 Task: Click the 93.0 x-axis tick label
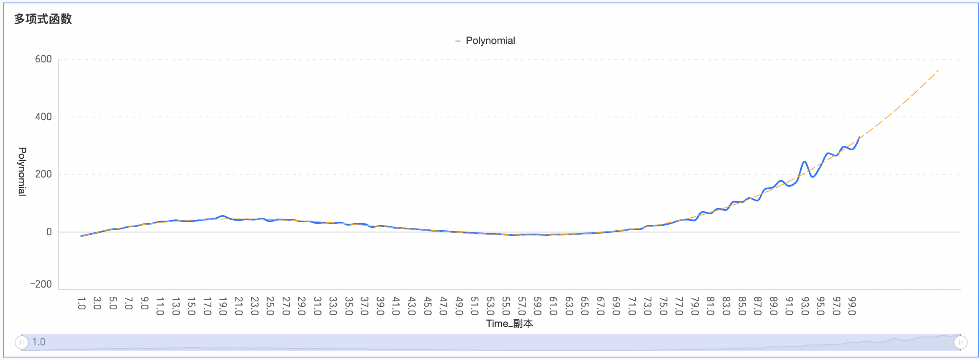805,306
